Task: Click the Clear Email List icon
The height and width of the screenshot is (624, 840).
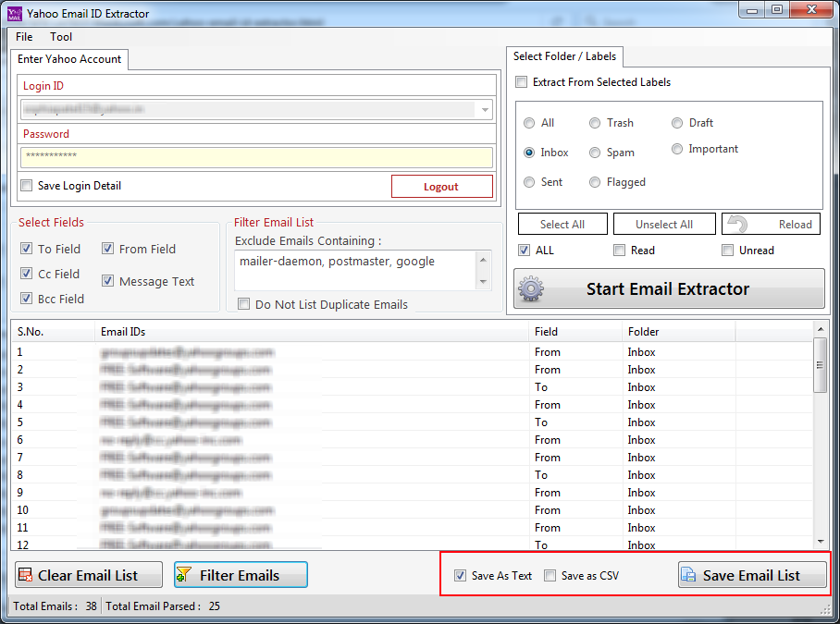Action: (25, 575)
